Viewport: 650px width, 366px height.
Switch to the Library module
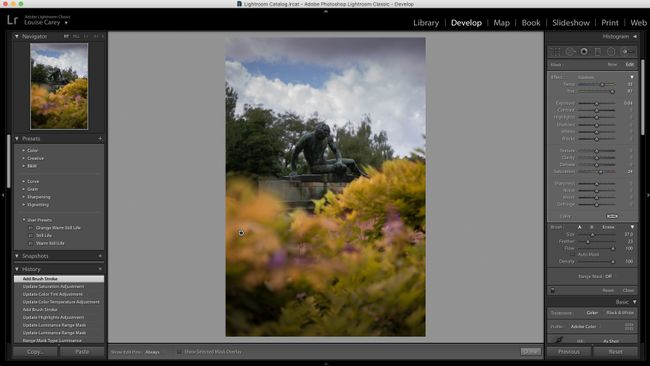pos(426,23)
